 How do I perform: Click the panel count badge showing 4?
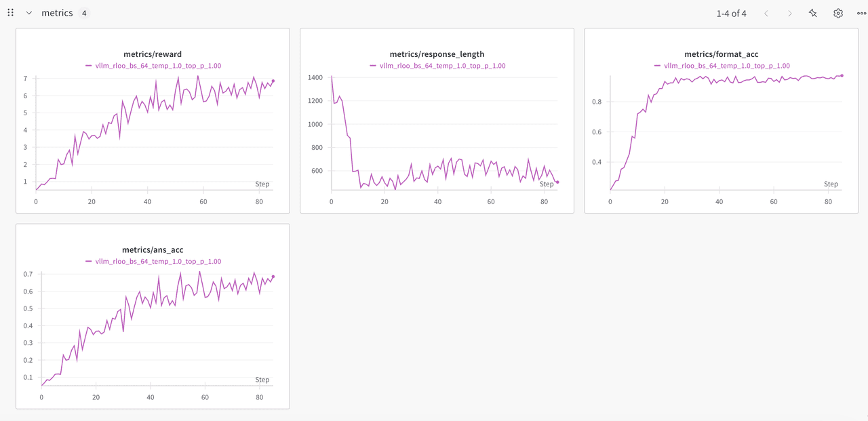click(84, 14)
